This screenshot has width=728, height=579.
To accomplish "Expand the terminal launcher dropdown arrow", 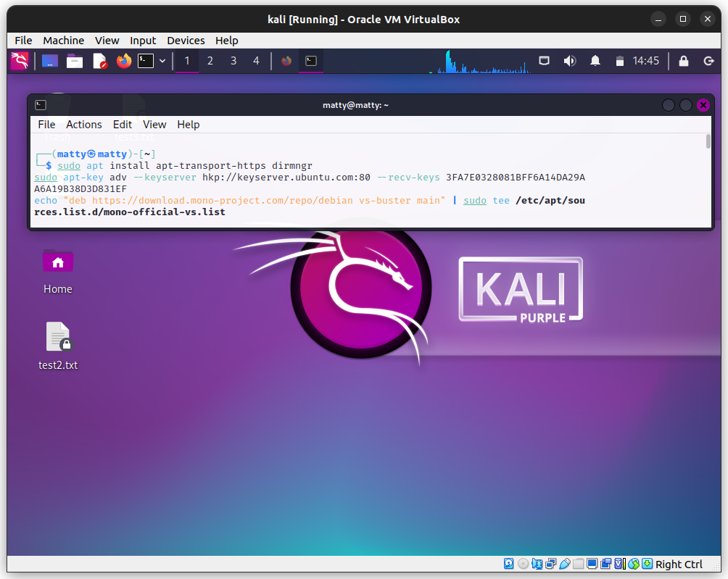I will click(162, 61).
